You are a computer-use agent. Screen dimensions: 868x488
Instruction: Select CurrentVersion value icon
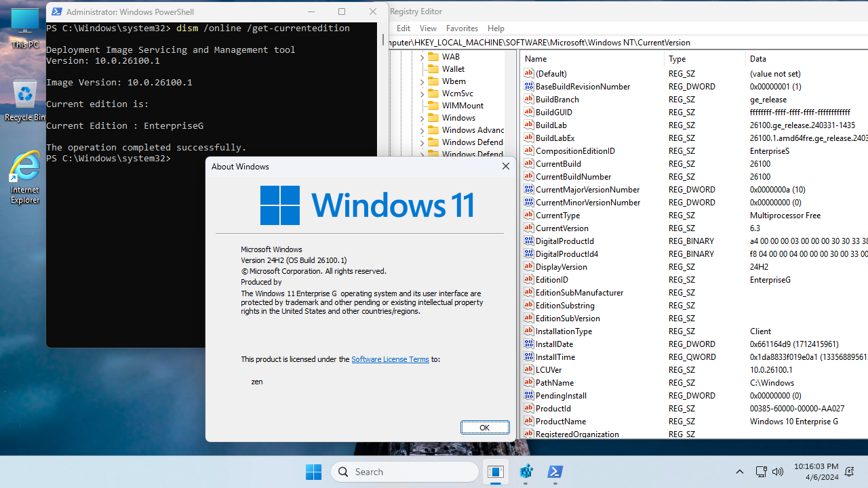(529, 228)
